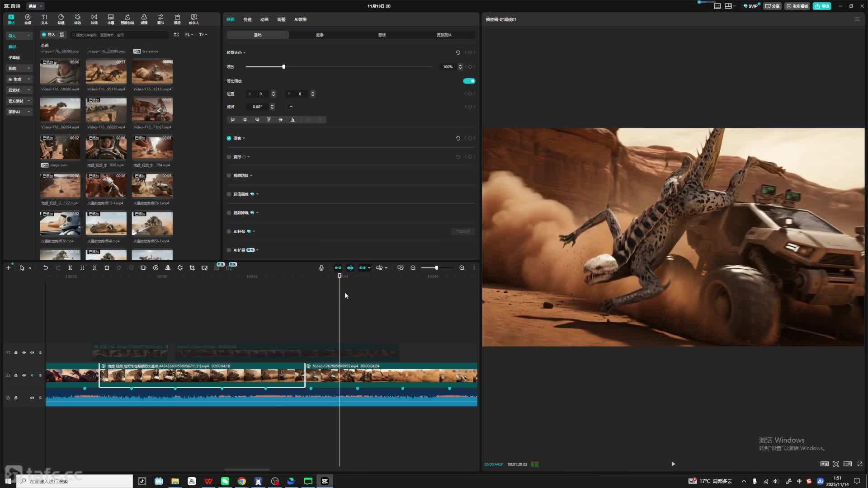The image size is (868, 488).
Task: Toggle the 等比缩放 uniform scale switch
Action: pyautogui.click(x=469, y=81)
